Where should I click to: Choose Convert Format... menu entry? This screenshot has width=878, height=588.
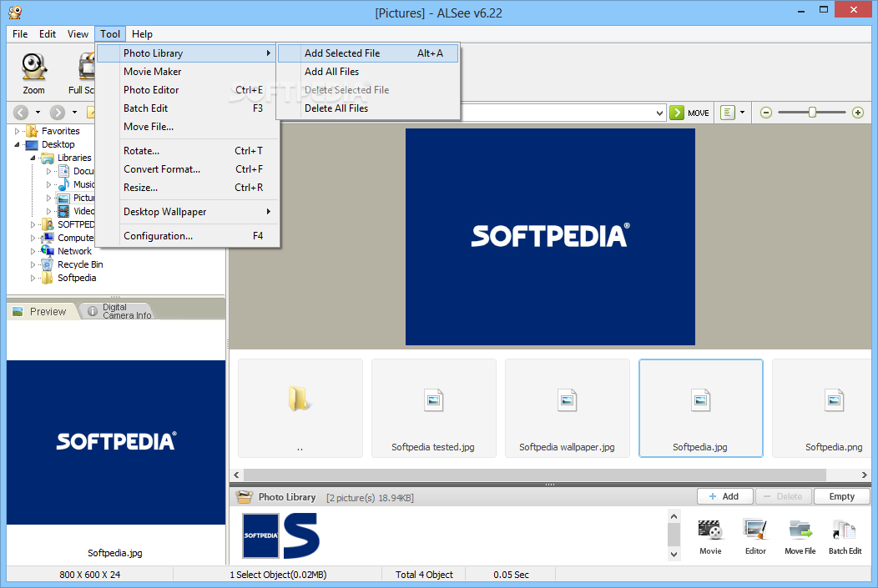tap(187, 169)
